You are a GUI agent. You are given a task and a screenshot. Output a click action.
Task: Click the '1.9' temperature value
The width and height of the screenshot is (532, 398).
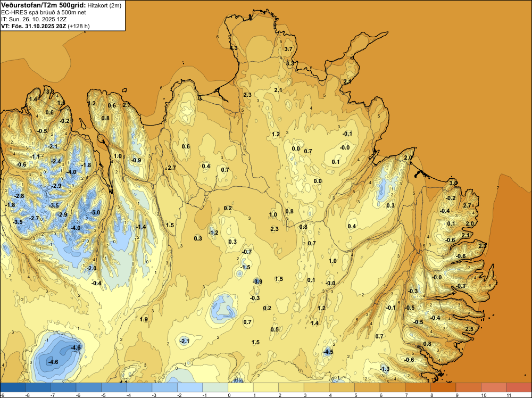(144, 319)
